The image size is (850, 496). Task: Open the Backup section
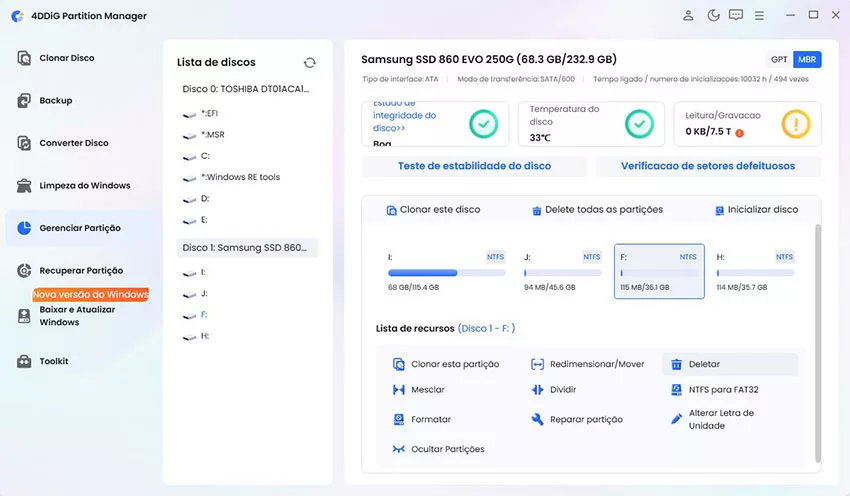(44, 100)
